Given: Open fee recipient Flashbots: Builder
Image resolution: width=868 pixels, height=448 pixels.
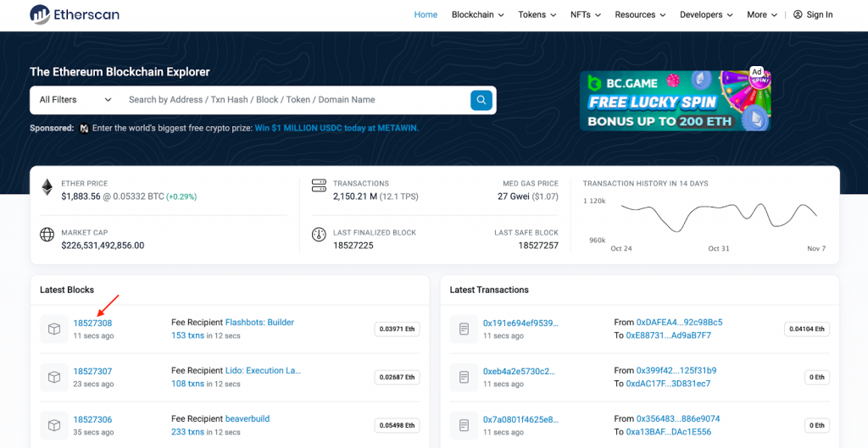Looking at the screenshot, I should pyautogui.click(x=259, y=323).
